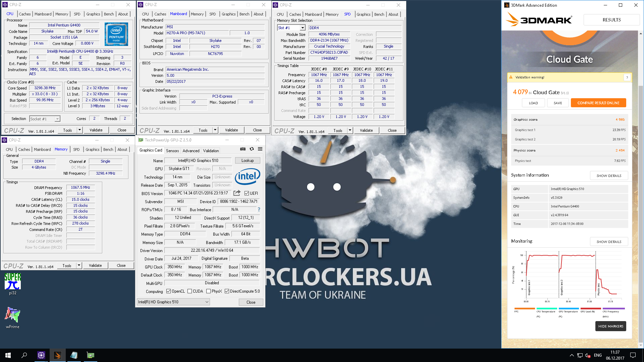The image size is (644, 362).
Task: Open the RESULTS tab in 3DMark
Action: point(611,20)
